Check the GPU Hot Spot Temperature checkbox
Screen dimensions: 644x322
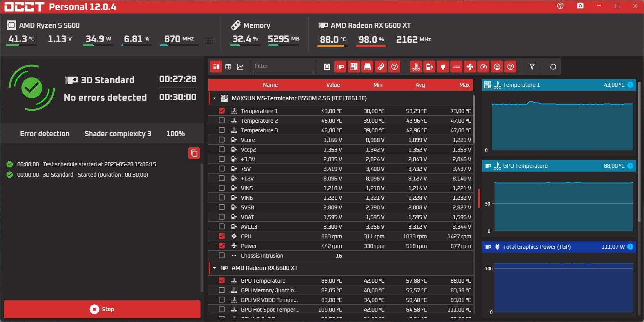(222, 309)
